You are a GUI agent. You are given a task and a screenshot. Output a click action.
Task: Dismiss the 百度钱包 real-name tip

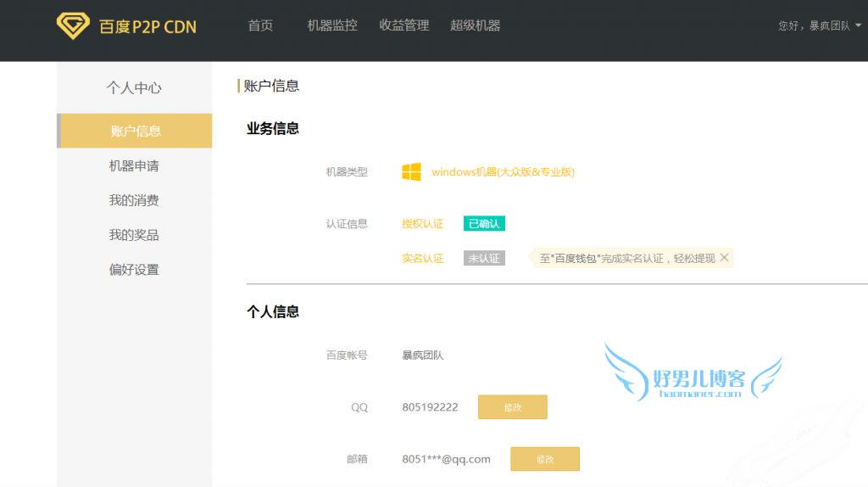[724, 258]
